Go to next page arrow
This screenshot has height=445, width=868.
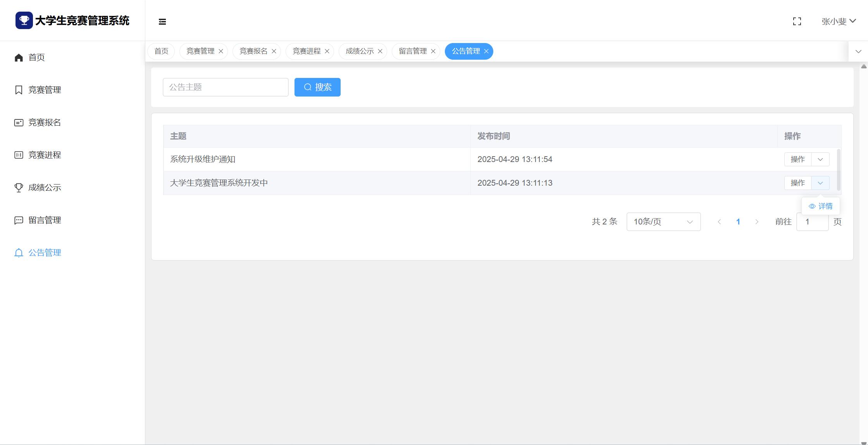click(x=757, y=222)
